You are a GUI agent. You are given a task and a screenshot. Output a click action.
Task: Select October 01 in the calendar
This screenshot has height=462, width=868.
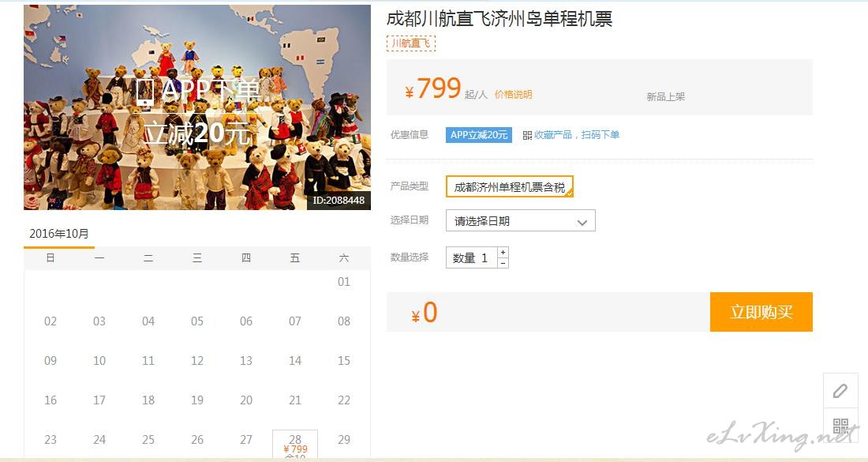click(344, 281)
